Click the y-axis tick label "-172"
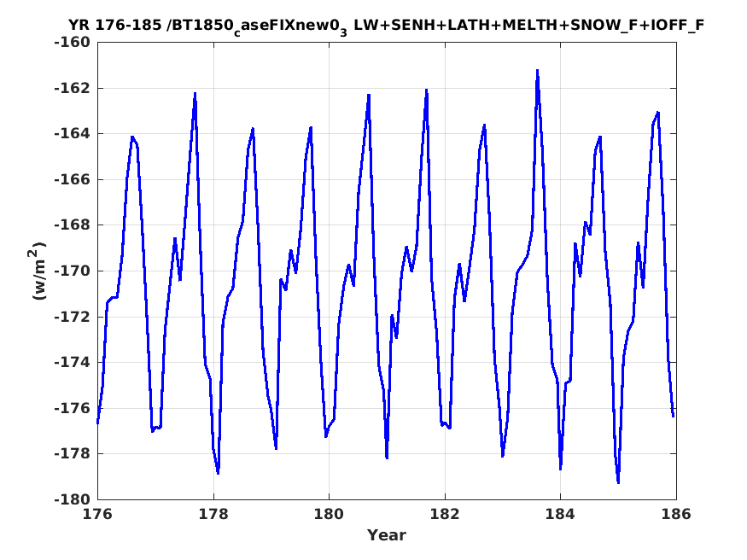Screen dimensions: 747x560 pyautogui.click(x=73, y=317)
